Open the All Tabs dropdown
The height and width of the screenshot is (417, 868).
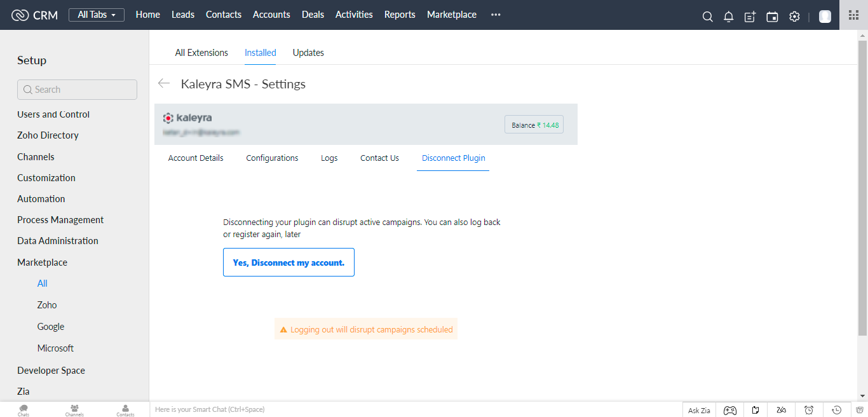(x=97, y=15)
